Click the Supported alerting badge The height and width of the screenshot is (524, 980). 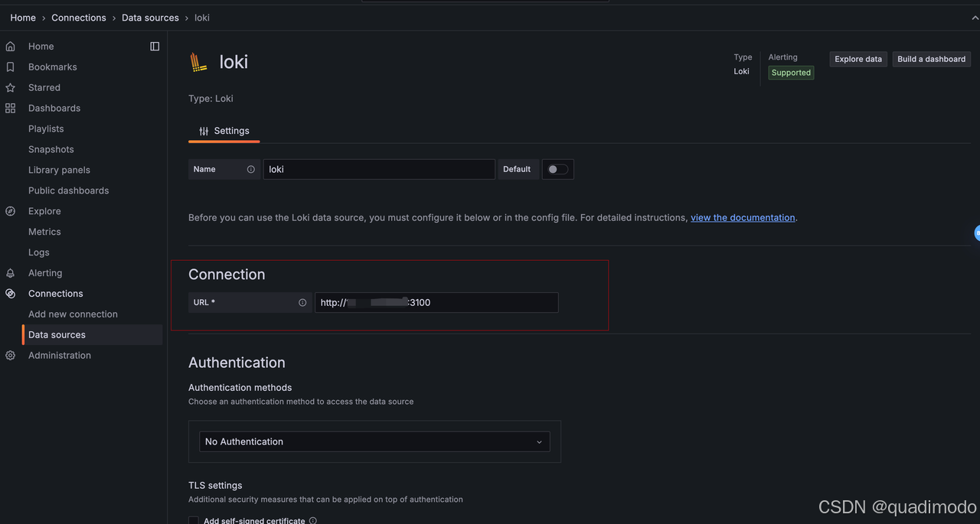[x=791, y=73]
